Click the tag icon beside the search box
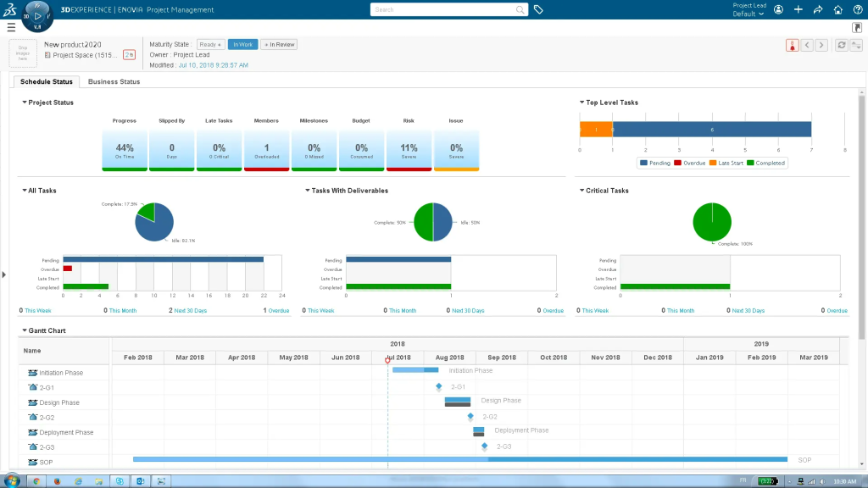This screenshot has width=868, height=488. click(x=538, y=9)
